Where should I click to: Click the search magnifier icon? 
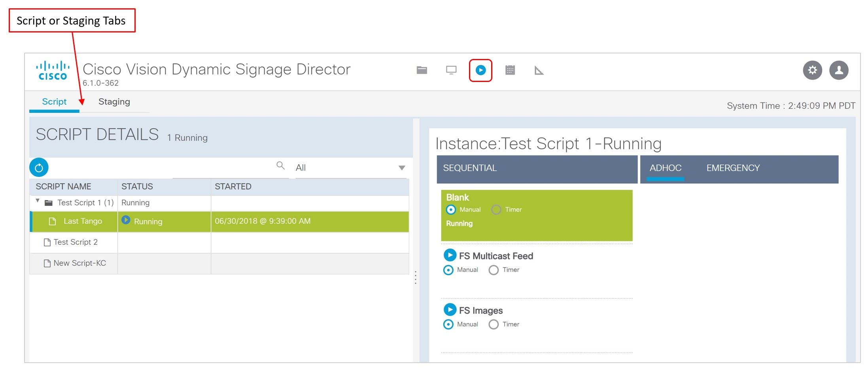[x=280, y=165]
